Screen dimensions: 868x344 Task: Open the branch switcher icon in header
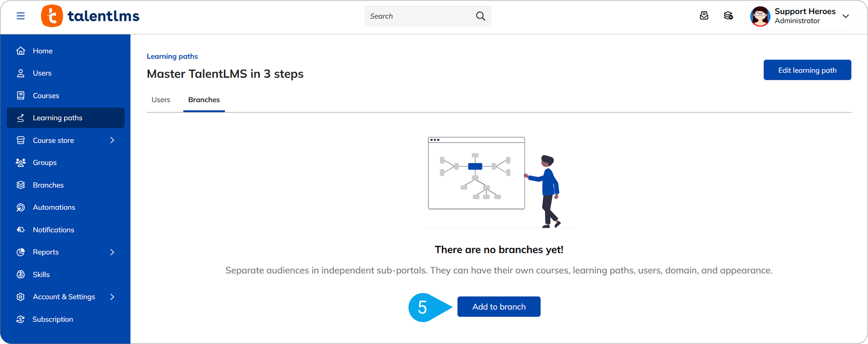click(728, 16)
